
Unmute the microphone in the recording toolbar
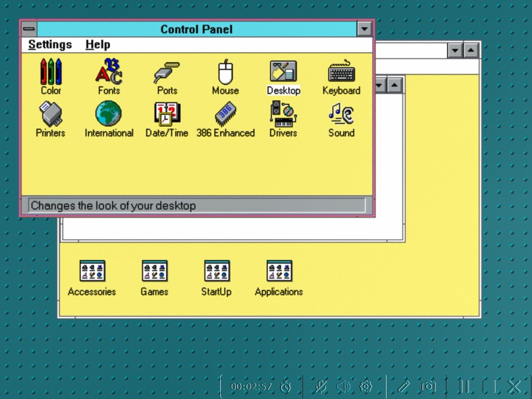321,387
